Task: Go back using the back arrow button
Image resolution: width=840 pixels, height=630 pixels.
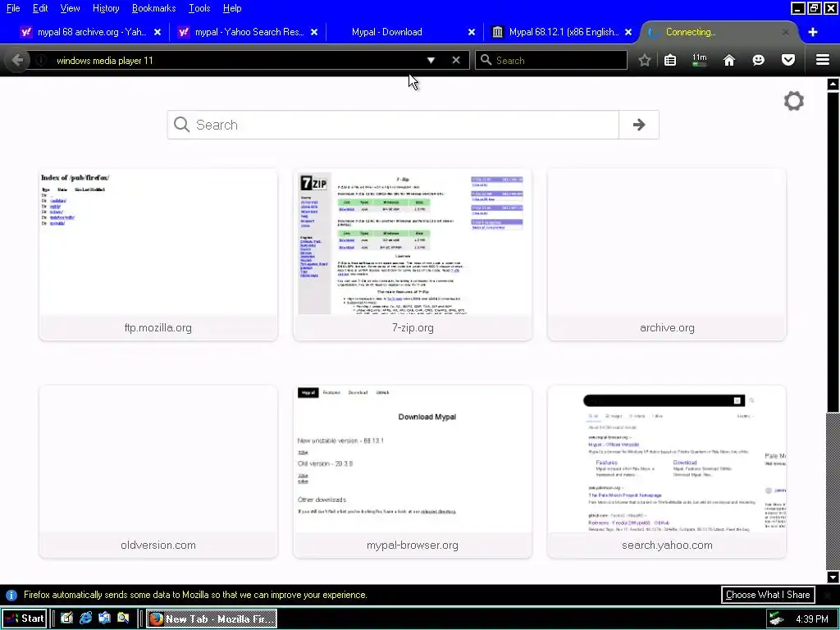Action: (x=17, y=60)
